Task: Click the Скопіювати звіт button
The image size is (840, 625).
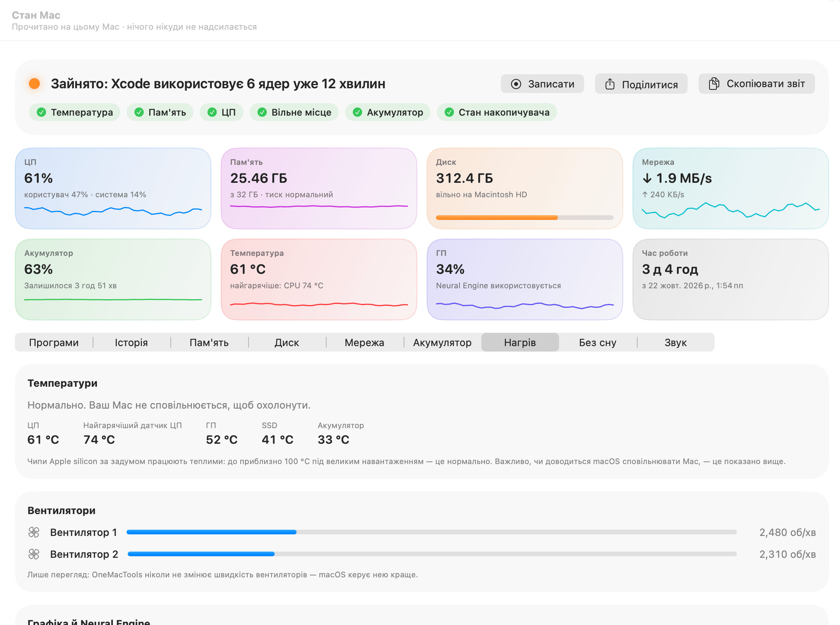Action: (x=757, y=84)
